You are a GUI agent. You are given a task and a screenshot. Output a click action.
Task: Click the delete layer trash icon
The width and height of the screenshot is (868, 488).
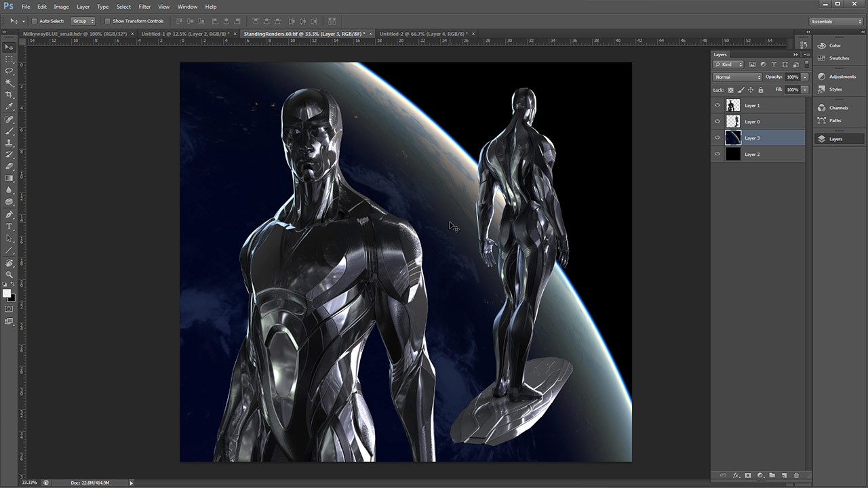796,476
